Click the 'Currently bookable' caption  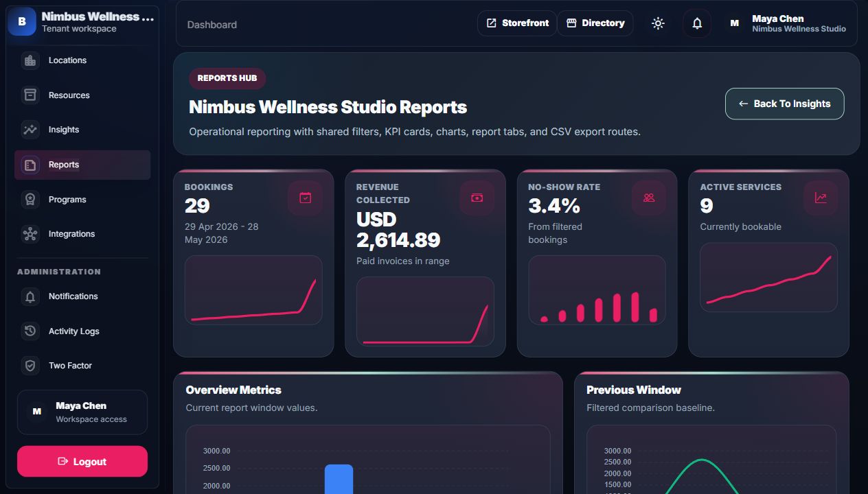(x=740, y=227)
